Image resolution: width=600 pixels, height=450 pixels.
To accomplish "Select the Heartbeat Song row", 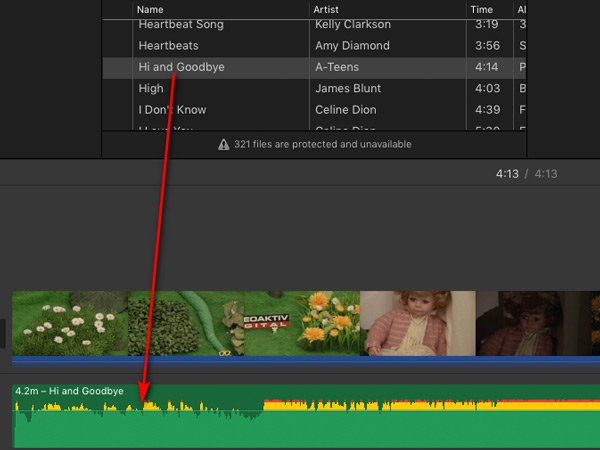I will pyautogui.click(x=314, y=26).
